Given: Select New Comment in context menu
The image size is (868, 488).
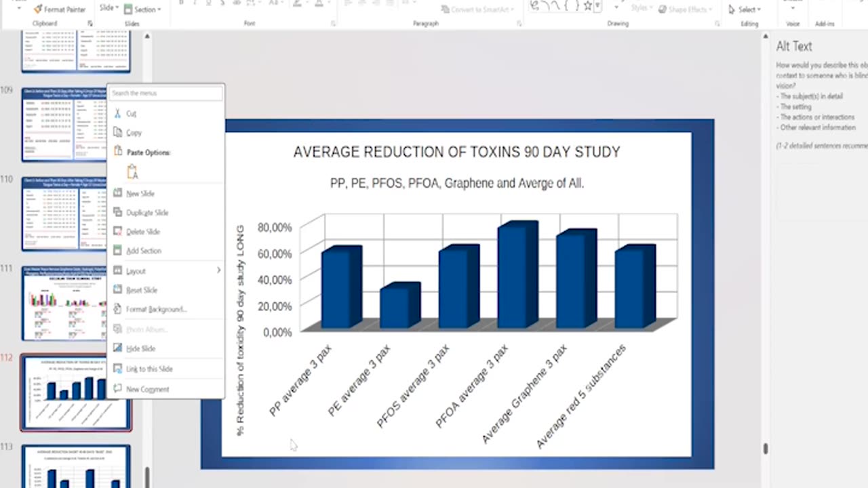Looking at the screenshot, I should pos(165,389).
